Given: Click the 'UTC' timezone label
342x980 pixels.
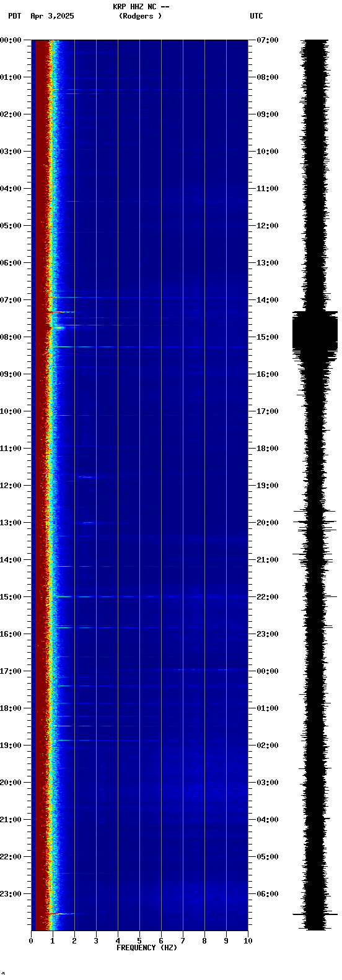Looking at the screenshot, I should coord(256,16).
